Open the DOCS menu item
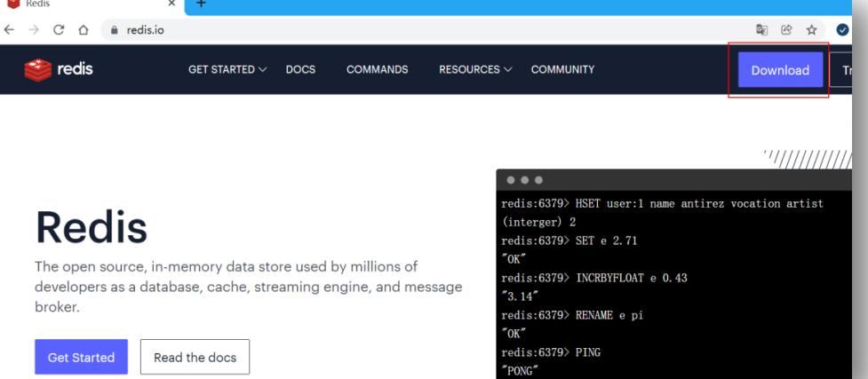This screenshot has height=379, width=868. coord(300,70)
